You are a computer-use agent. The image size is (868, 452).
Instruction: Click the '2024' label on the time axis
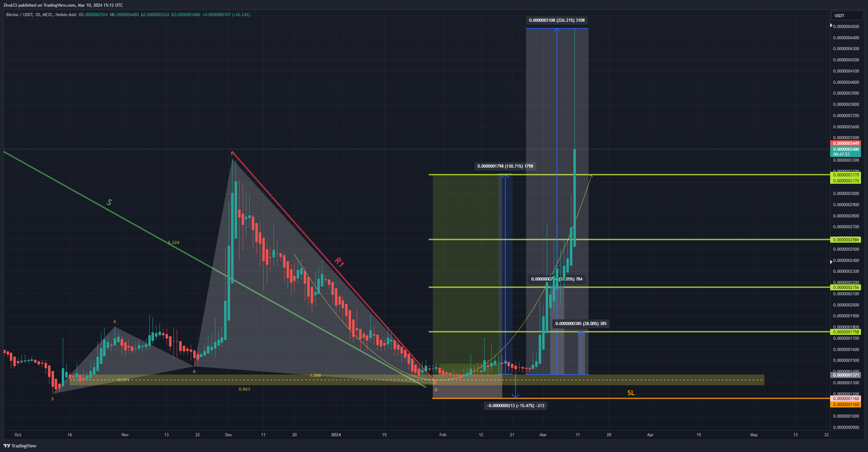[336, 435]
